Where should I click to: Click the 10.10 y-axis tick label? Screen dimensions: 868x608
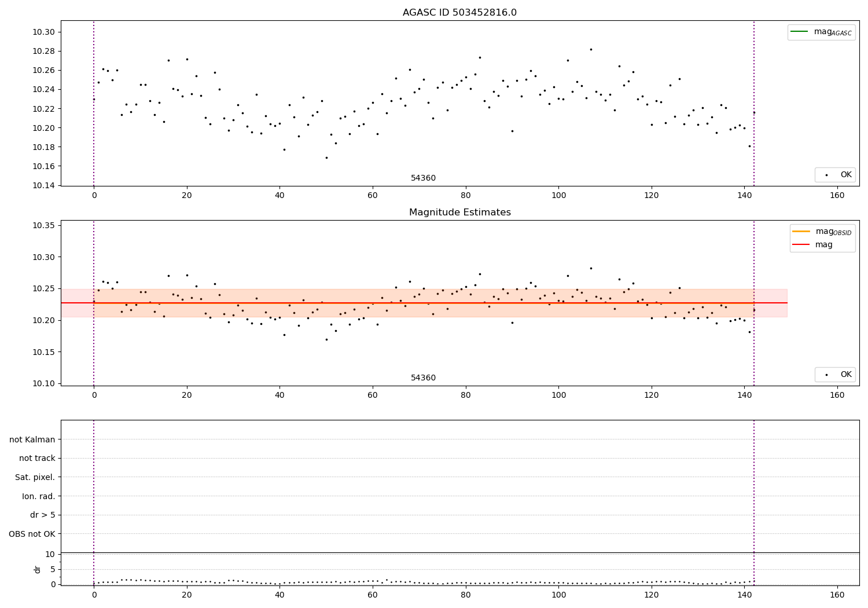(44, 383)
